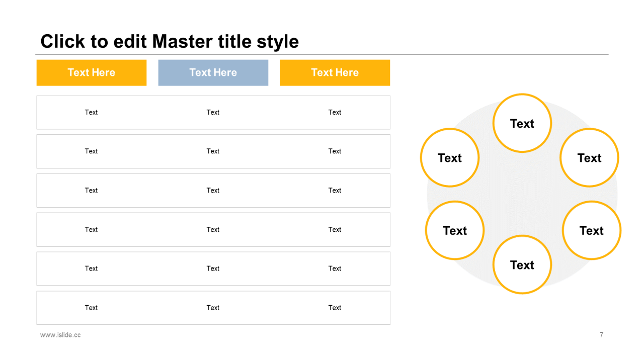Select the fourth row's left "Text" cell

point(91,229)
